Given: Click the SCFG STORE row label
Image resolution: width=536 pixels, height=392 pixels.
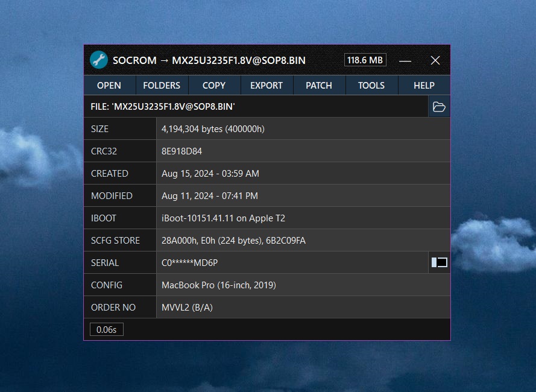Looking at the screenshot, I should [116, 241].
